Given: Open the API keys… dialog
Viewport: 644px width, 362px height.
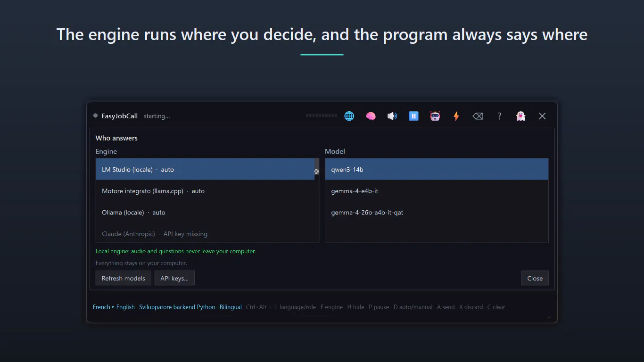Looking at the screenshot, I should coord(174,278).
